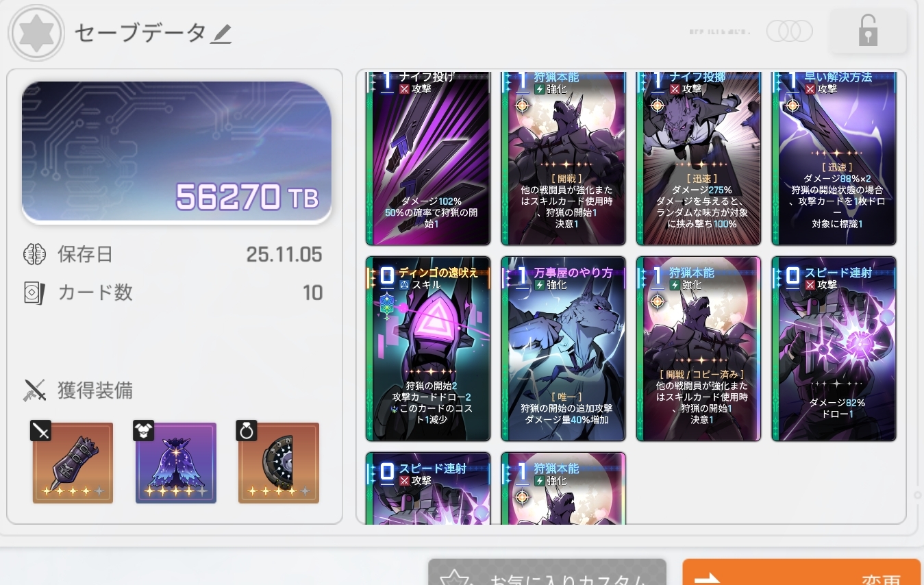Open the ディンゴの遠吠え skill card
Viewport: 924px width, 585px height.
click(428, 349)
